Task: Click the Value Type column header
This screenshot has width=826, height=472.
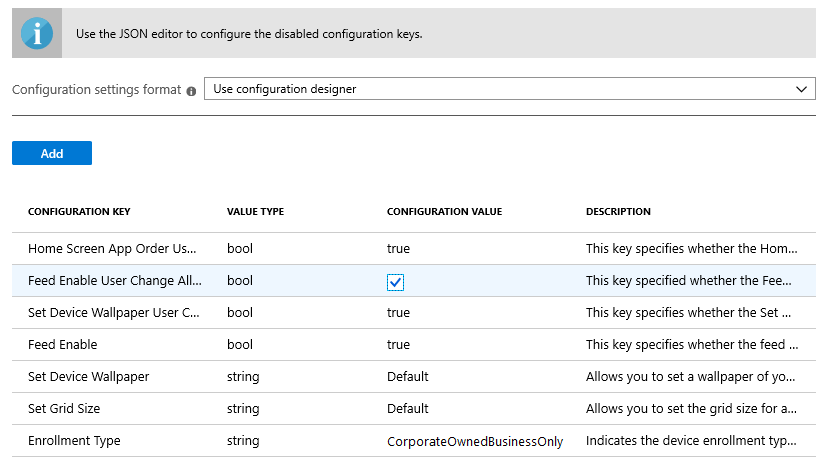Action: pos(255,212)
